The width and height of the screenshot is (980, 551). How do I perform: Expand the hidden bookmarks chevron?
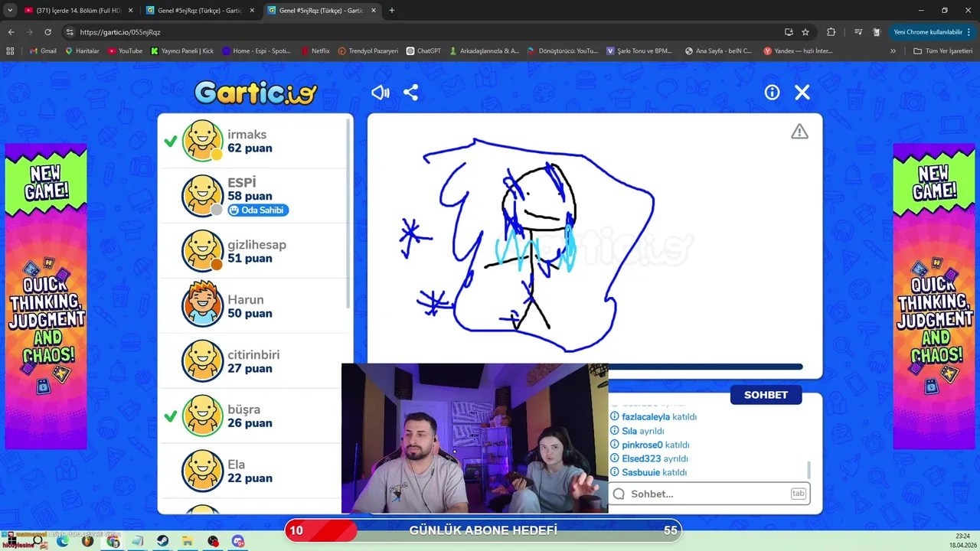[x=893, y=51]
